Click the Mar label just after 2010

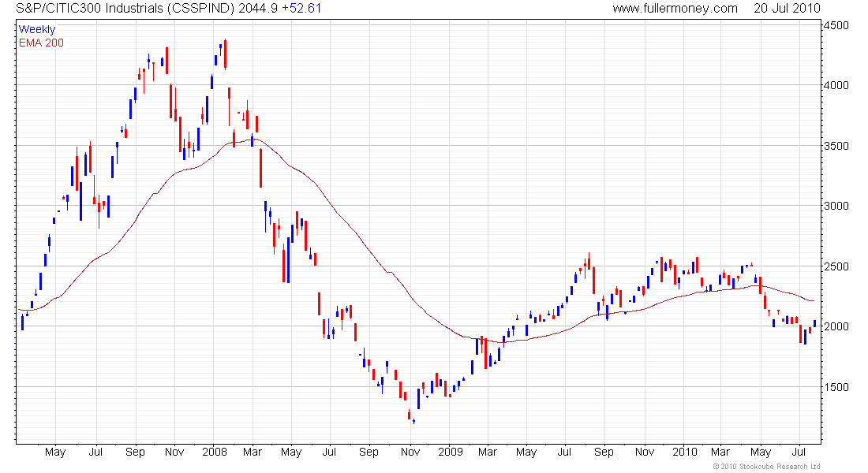coord(720,452)
